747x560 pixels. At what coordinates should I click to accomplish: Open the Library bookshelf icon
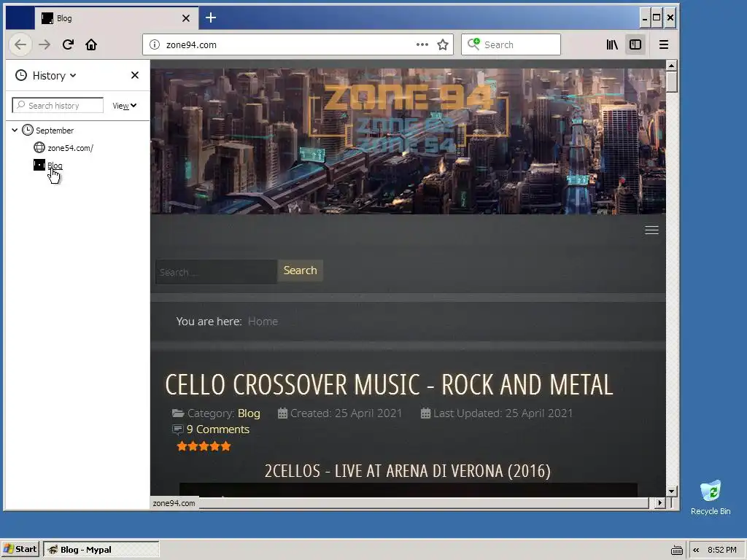point(612,44)
